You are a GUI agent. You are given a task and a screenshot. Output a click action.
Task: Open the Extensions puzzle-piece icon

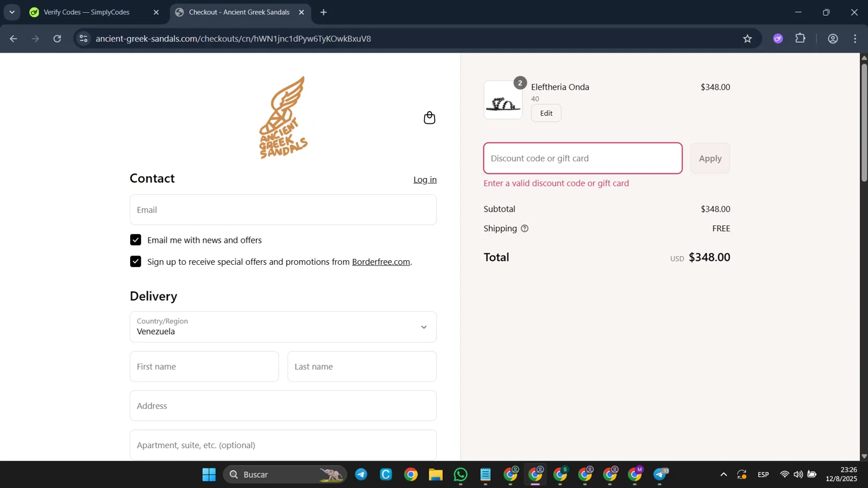click(x=801, y=39)
